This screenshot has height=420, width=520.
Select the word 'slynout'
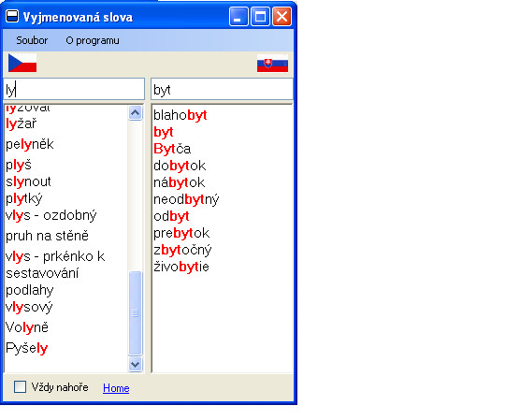pos(28,181)
